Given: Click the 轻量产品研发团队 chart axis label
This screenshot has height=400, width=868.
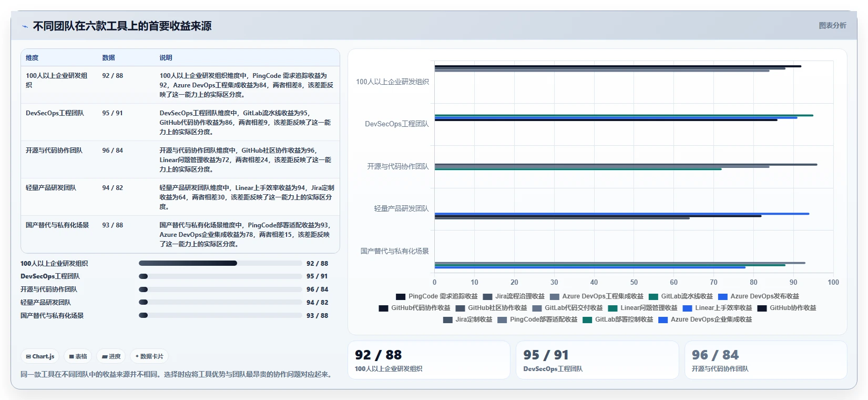Looking at the screenshot, I should pos(401,209).
